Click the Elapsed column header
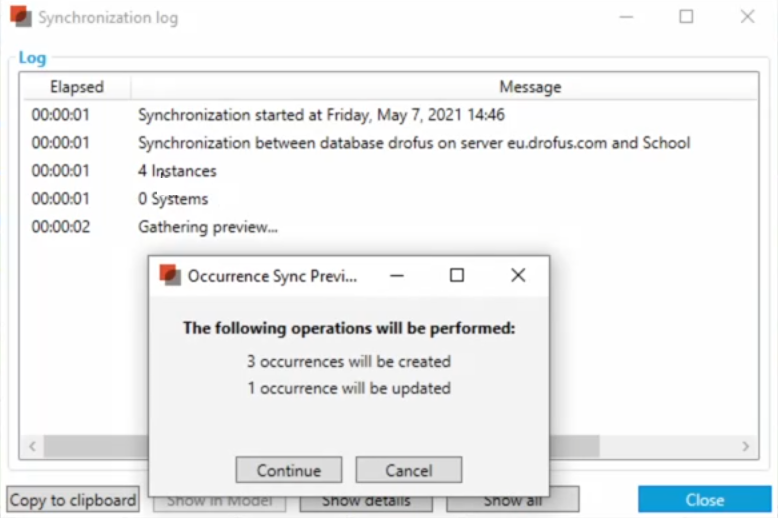Screen dimensions: 778x518 (x=77, y=87)
